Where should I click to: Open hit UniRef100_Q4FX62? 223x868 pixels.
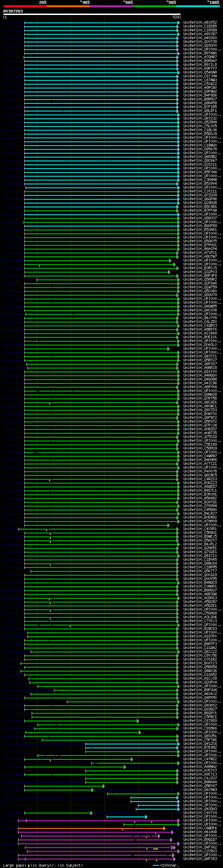200,847
